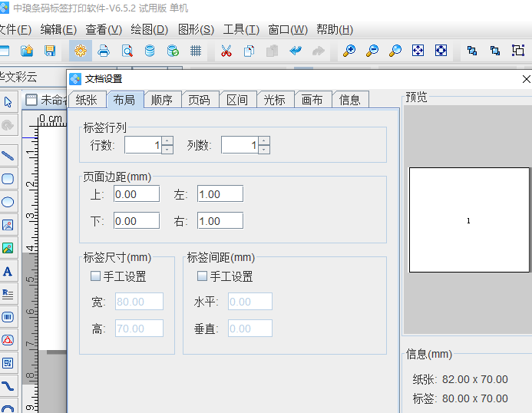
Task: Click the fit-to-window arrows-outward icon
Action: pyautogui.click(x=418, y=51)
